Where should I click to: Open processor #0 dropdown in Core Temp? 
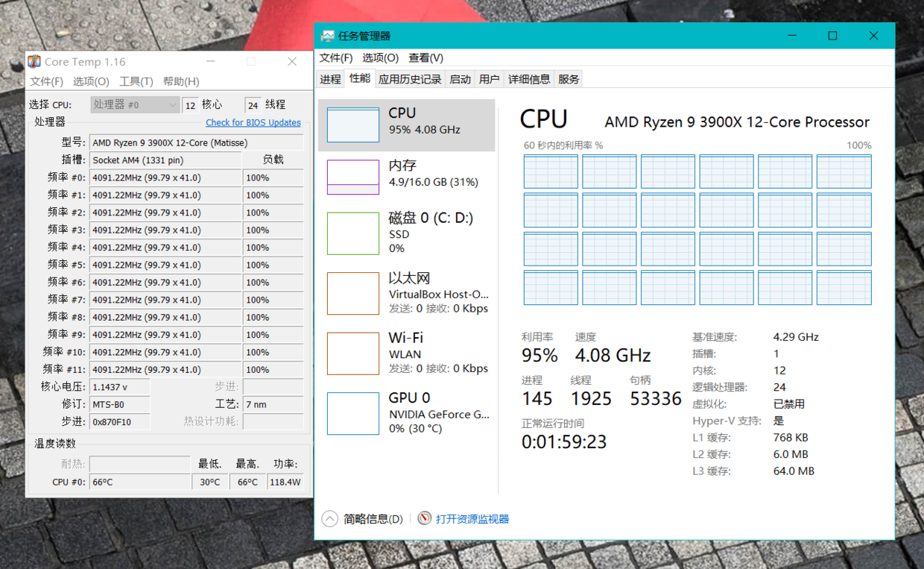coord(135,105)
